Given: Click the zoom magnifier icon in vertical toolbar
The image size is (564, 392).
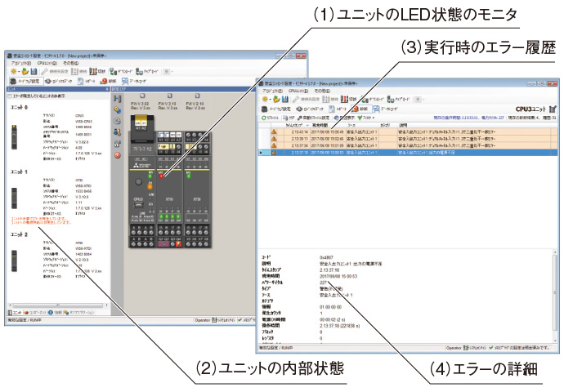Looking at the screenshot, I should point(118,120).
